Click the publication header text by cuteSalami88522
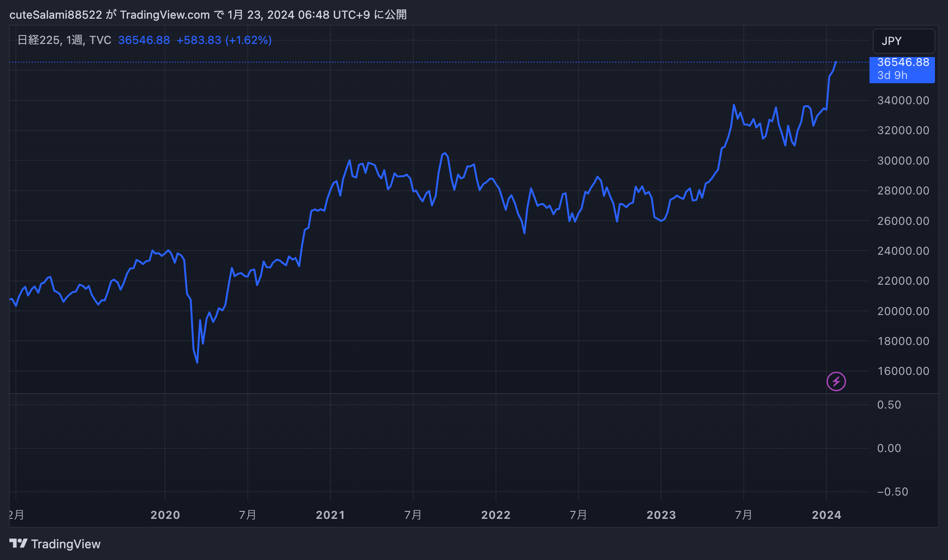This screenshot has height=560, width=948. (x=208, y=15)
